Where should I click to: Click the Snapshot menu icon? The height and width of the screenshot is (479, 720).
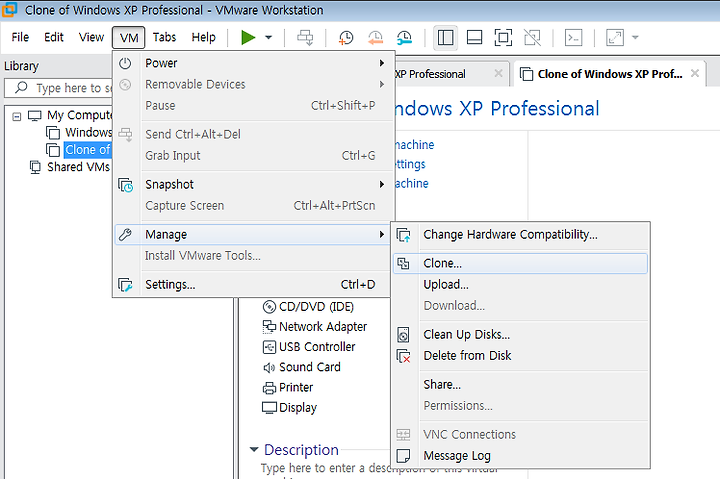pyautogui.click(x=125, y=185)
